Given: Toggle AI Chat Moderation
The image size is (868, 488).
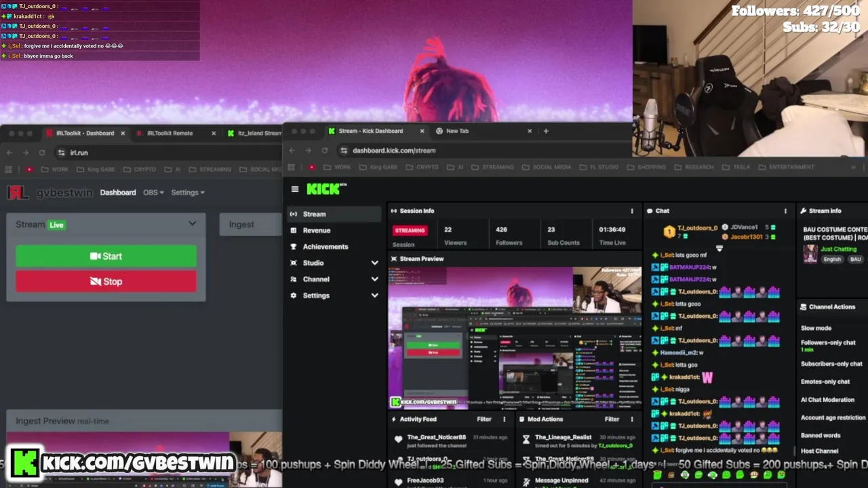Looking at the screenshot, I should coord(827,400).
